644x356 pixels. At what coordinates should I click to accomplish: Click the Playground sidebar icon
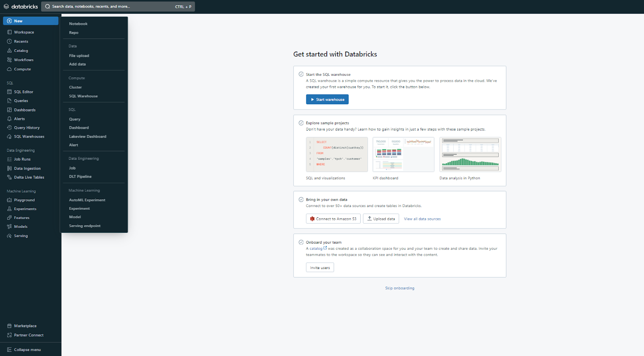coord(9,200)
